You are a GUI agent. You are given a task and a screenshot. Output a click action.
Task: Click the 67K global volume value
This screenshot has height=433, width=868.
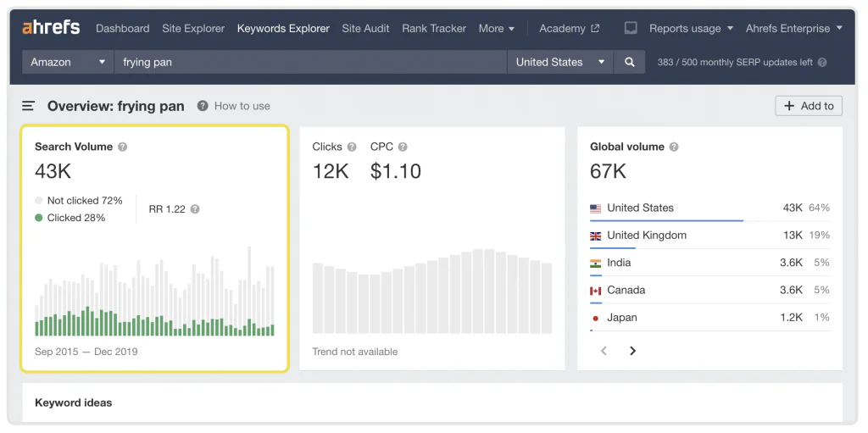coord(609,172)
